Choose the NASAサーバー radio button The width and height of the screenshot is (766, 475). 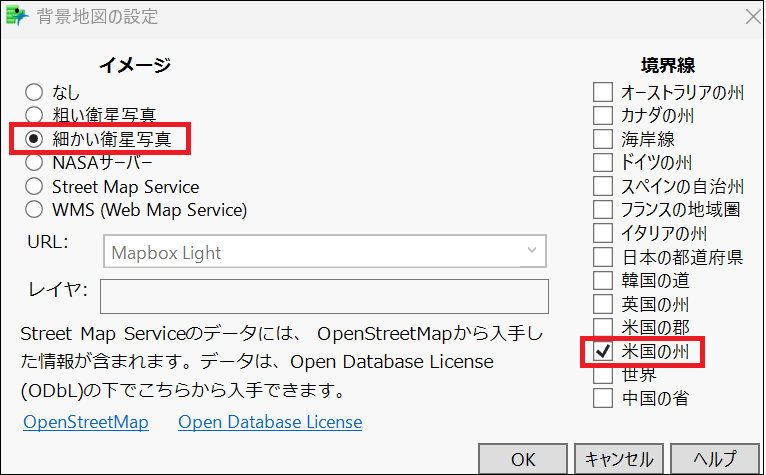[34, 163]
